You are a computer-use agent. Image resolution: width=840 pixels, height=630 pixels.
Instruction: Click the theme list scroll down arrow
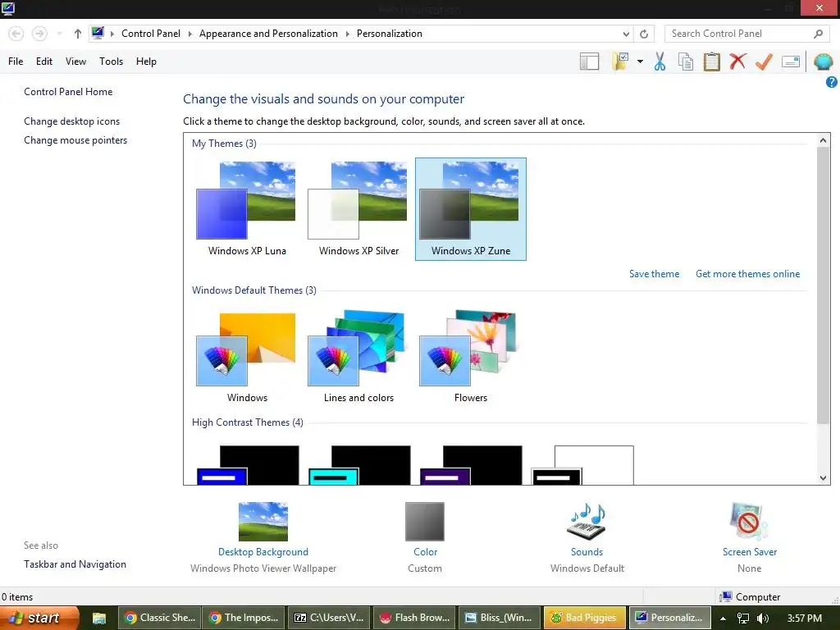[x=824, y=478]
